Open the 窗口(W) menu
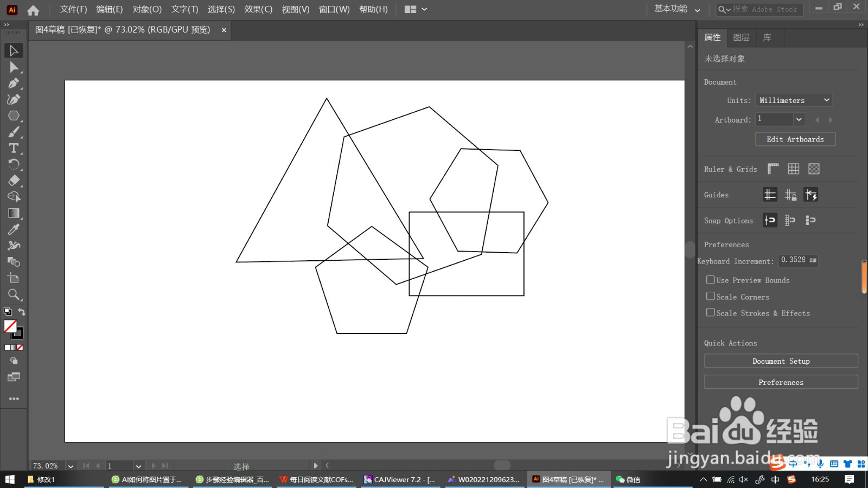The width and height of the screenshot is (868, 488). [x=334, y=9]
